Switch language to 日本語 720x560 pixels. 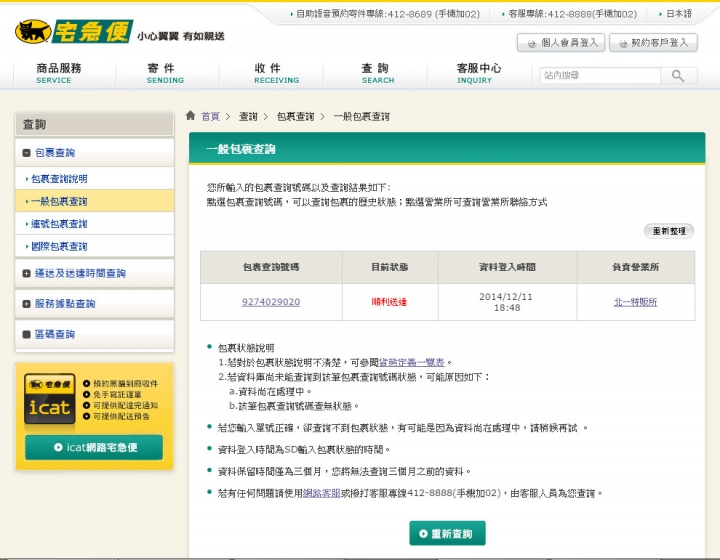click(x=679, y=14)
